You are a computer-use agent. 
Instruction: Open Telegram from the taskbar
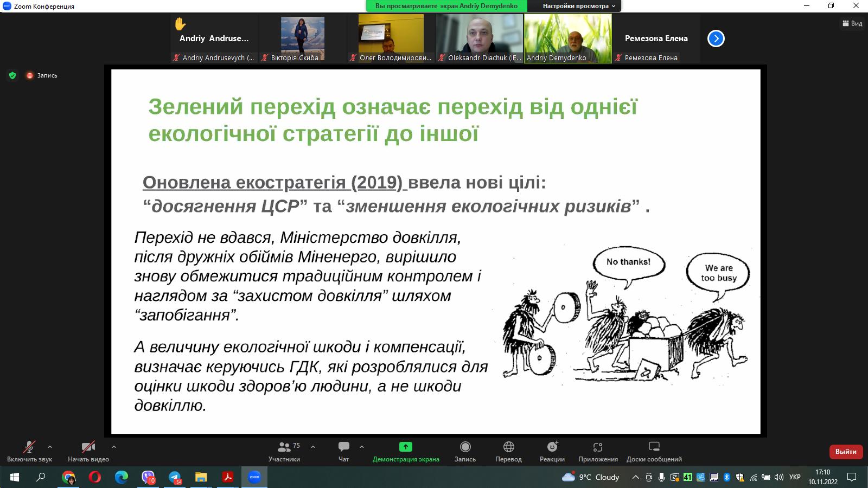(174, 478)
